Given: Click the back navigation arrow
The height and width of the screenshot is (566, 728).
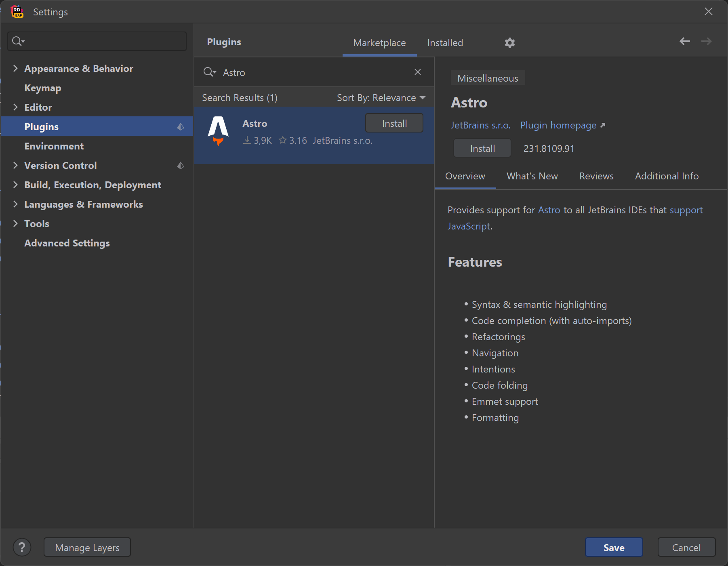Looking at the screenshot, I should pyautogui.click(x=684, y=41).
